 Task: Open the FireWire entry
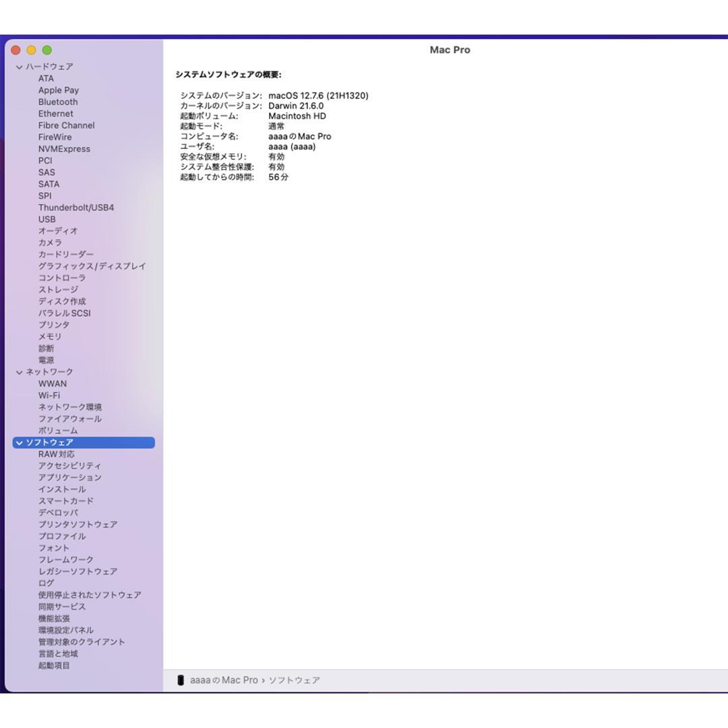click(55, 137)
